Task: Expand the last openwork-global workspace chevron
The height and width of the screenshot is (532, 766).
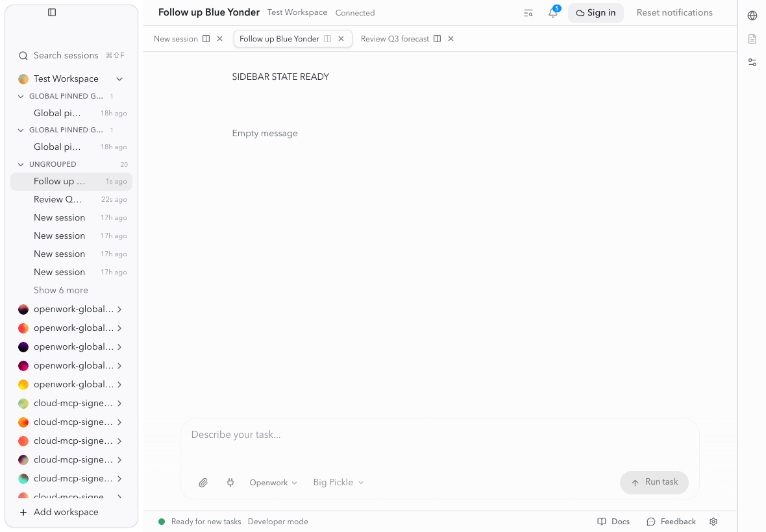Action: pyautogui.click(x=119, y=385)
